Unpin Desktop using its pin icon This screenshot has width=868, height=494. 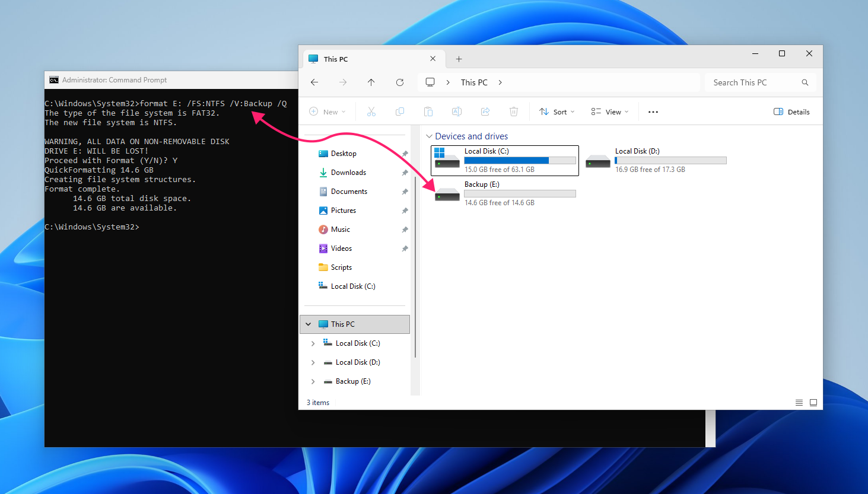point(405,154)
